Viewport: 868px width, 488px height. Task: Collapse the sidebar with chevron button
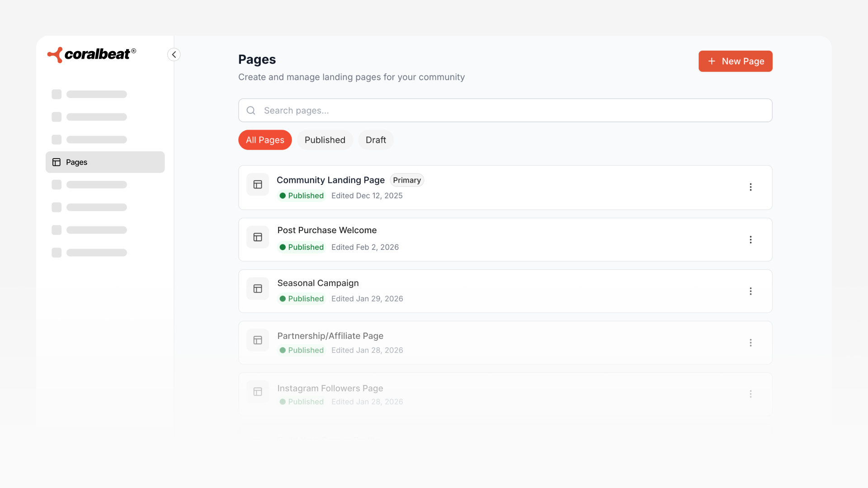click(174, 55)
